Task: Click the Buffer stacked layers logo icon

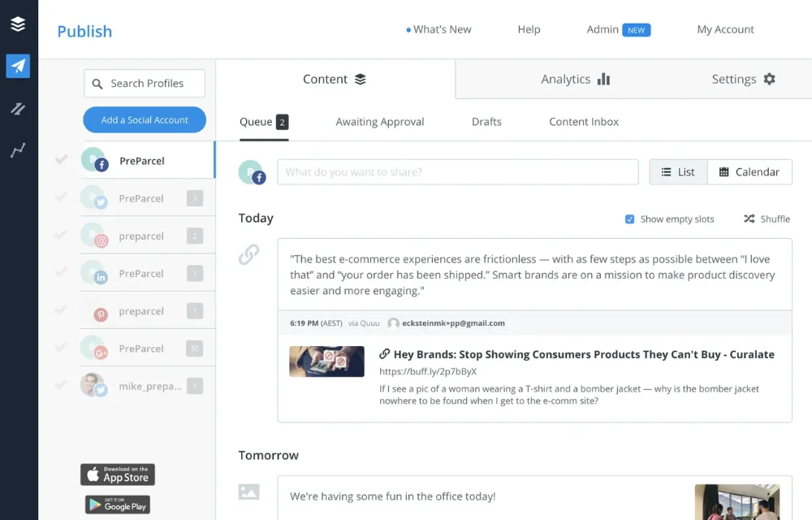Action: click(18, 24)
